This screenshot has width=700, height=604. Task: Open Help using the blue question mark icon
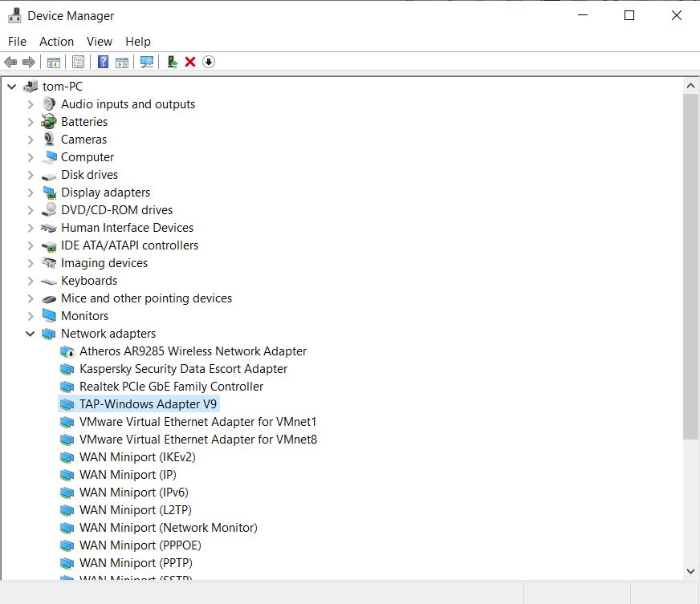102,62
